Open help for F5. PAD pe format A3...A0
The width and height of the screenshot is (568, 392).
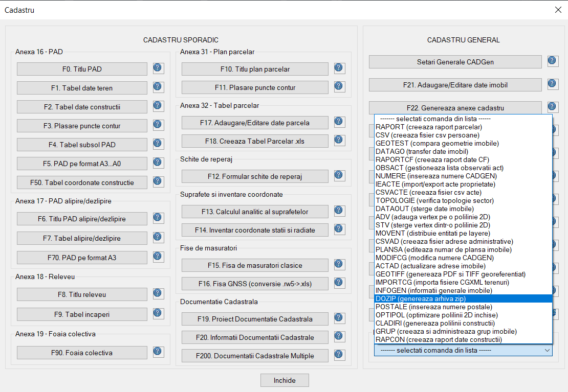tap(158, 163)
